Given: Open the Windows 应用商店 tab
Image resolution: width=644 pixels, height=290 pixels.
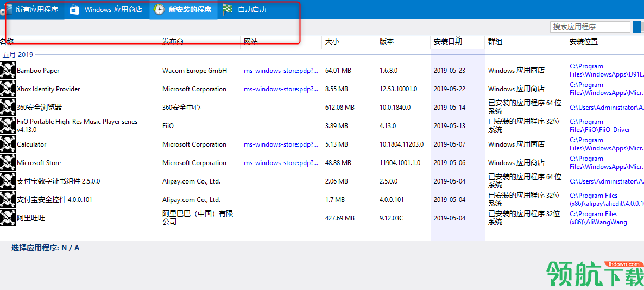Looking at the screenshot, I should pos(106,9).
